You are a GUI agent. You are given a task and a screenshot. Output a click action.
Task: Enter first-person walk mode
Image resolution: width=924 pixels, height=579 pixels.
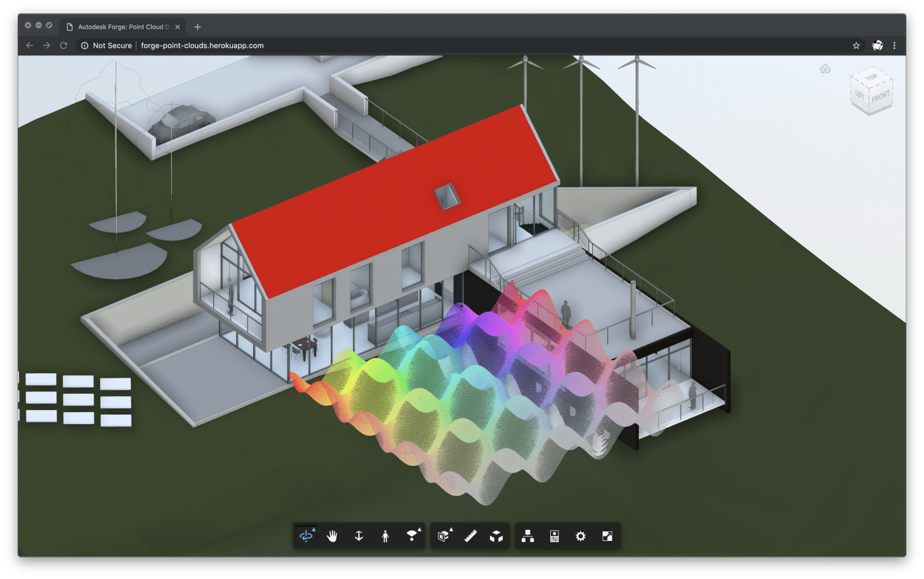tap(385, 535)
